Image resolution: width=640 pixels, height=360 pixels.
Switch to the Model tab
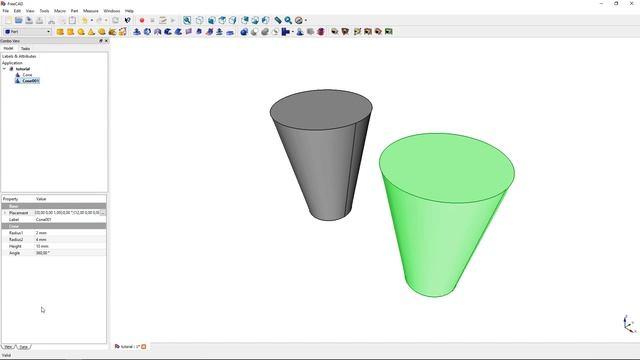[8, 48]
